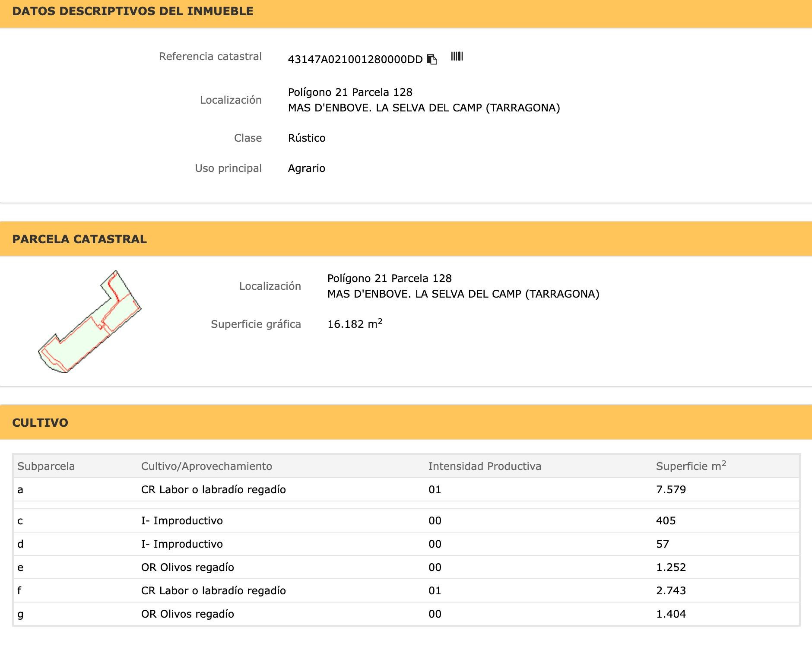Click surface value 57 in row d
Viewport: 812px width, 647px height.
tap(663, 544)
